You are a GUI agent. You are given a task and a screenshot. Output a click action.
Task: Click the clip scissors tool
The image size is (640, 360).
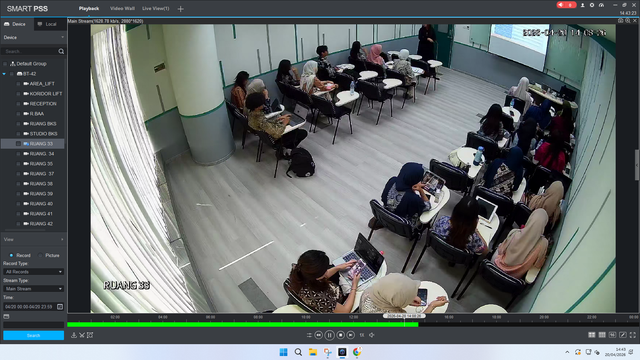pyautogui.click(x=82, y=335)
